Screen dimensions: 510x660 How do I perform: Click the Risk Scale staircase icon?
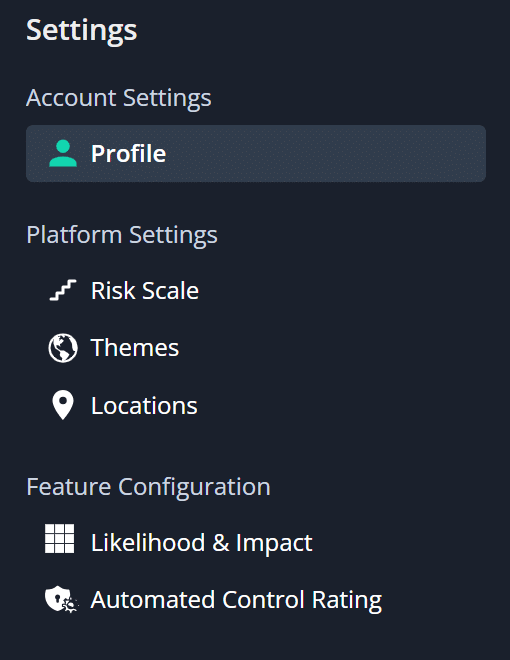(x=63, y=290)
